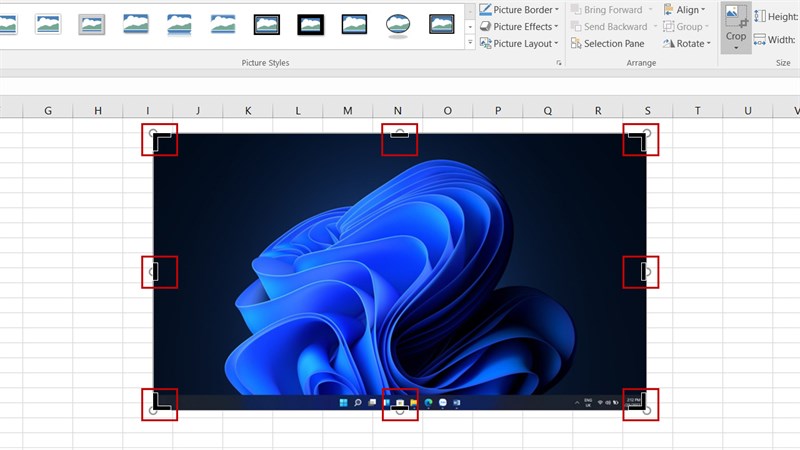Open the Send Backward dropdown arrow

click(x=655, y=27)
